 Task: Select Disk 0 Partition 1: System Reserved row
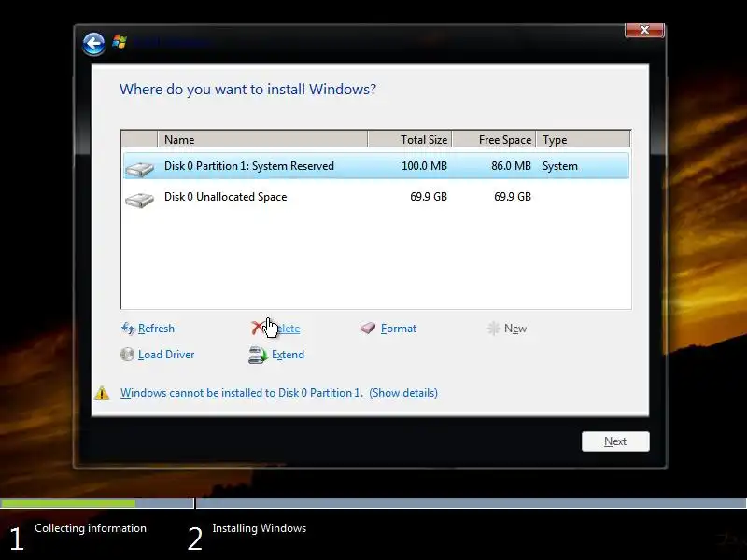tap(376, 166)
